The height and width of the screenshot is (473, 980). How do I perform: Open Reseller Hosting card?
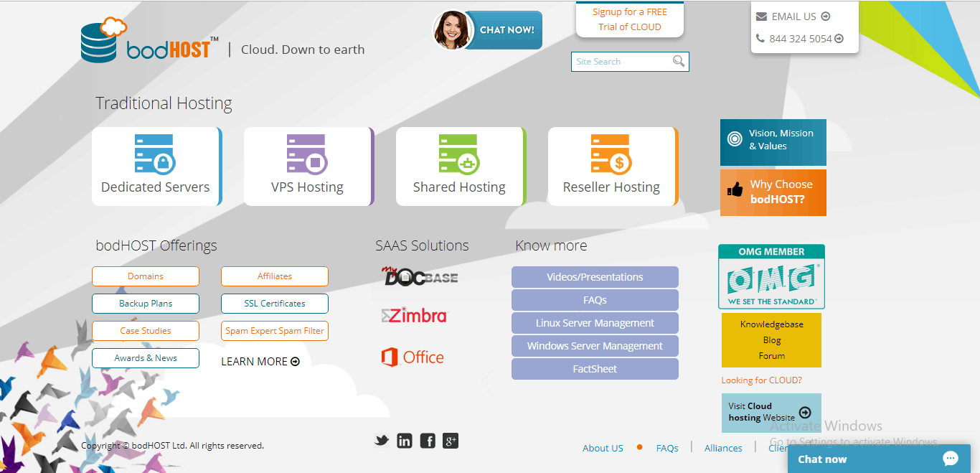point(613,167)
